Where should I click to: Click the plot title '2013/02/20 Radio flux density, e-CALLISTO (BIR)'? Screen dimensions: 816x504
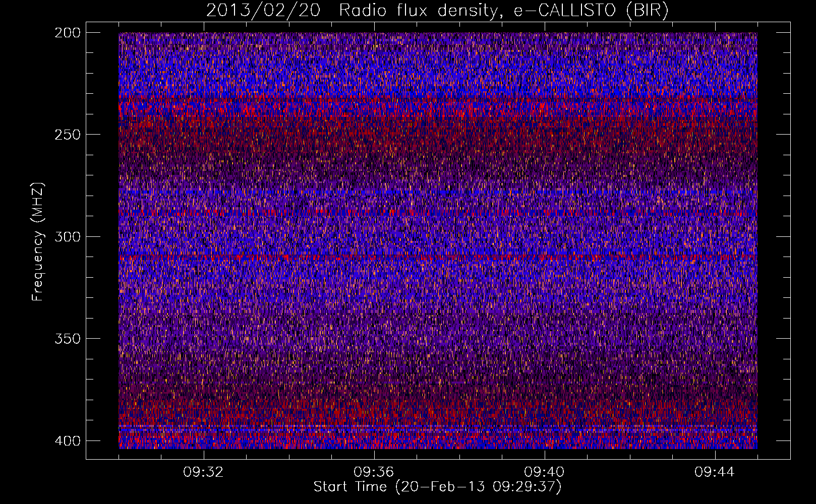coord(437,11)
